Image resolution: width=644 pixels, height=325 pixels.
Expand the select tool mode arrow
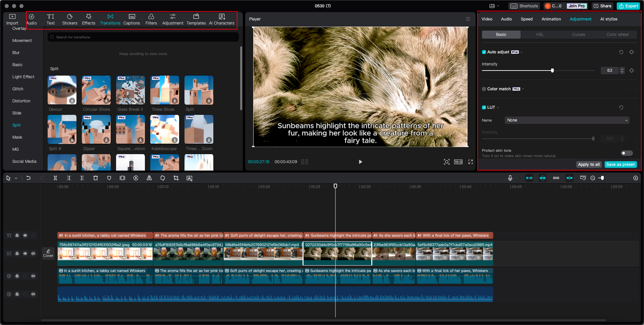(16, 178)
